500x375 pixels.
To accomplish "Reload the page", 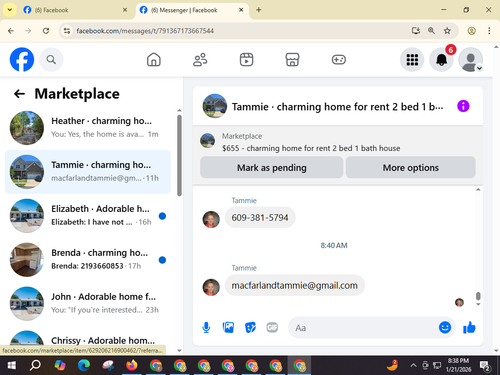I will [x=46, y=31].
